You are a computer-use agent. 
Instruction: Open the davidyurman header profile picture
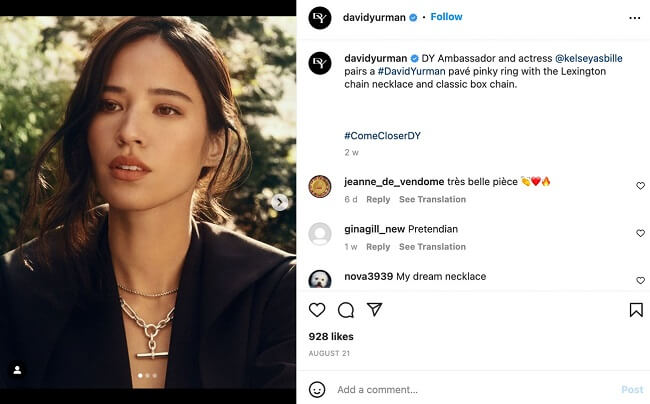320,17
